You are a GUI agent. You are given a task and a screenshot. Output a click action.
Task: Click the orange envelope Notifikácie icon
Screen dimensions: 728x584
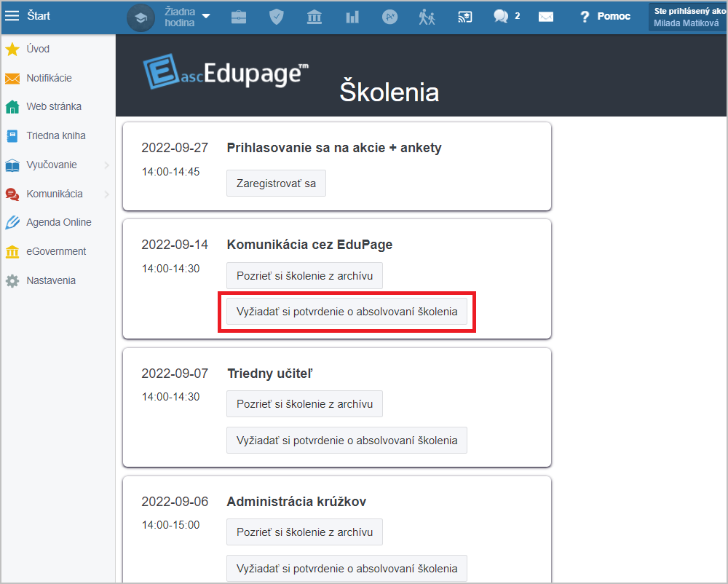12,78
